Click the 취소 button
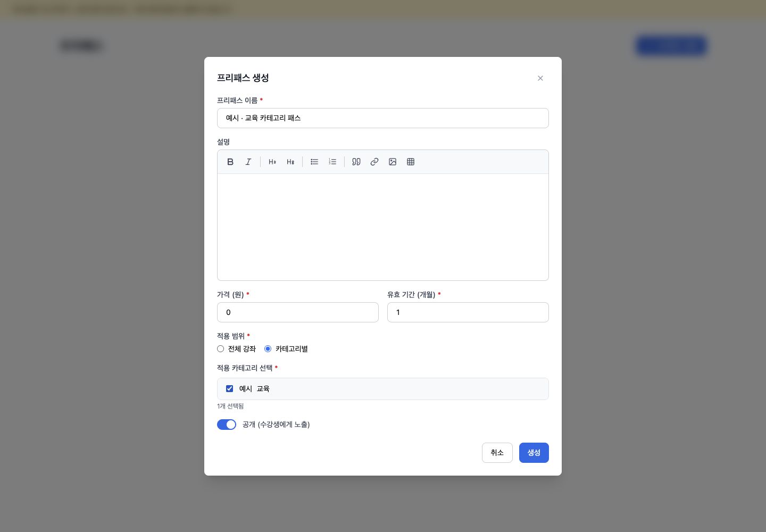Screen dimensions: 766x532 tap(497, 453)
